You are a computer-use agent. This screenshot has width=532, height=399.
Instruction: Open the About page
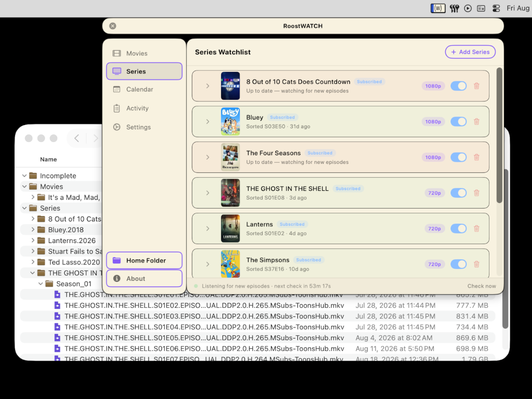144,278
